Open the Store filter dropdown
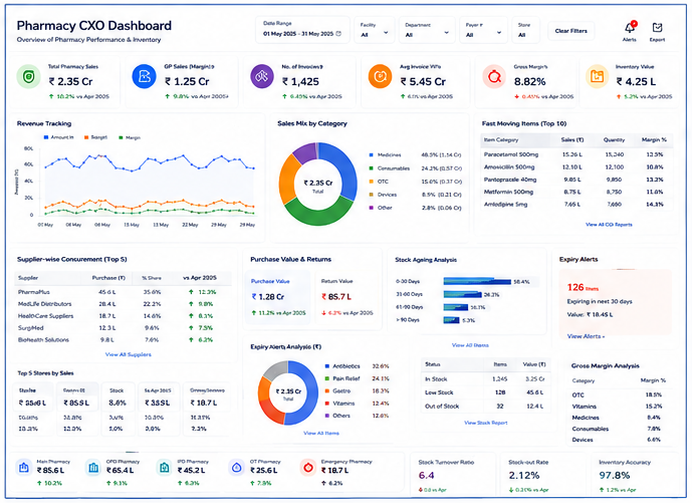Image resolution: width=692 pixels, height=503 pixels. tap(525, 30)
